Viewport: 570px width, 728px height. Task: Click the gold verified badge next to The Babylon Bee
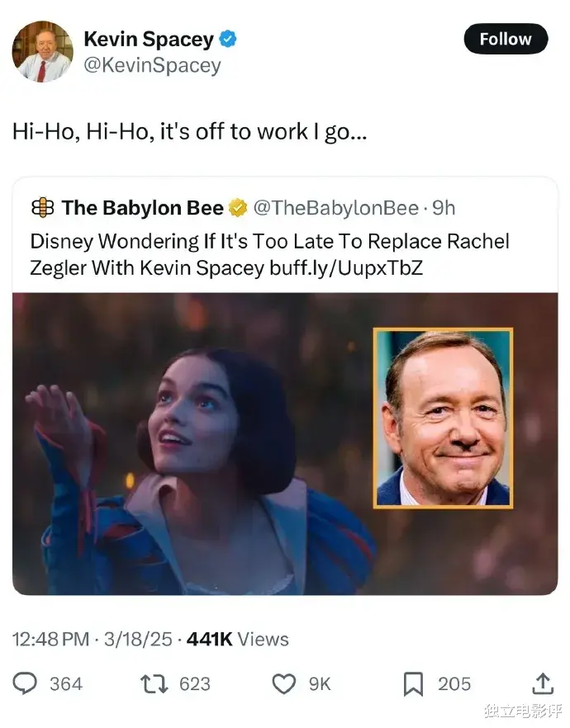pyautogui.click(x=238, y=208)
